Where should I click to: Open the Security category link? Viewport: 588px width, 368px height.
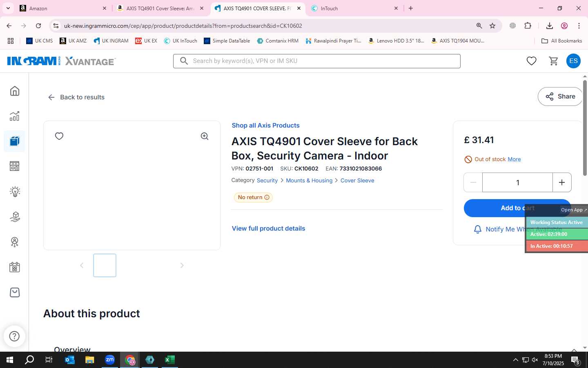click(x=267, y=180)
